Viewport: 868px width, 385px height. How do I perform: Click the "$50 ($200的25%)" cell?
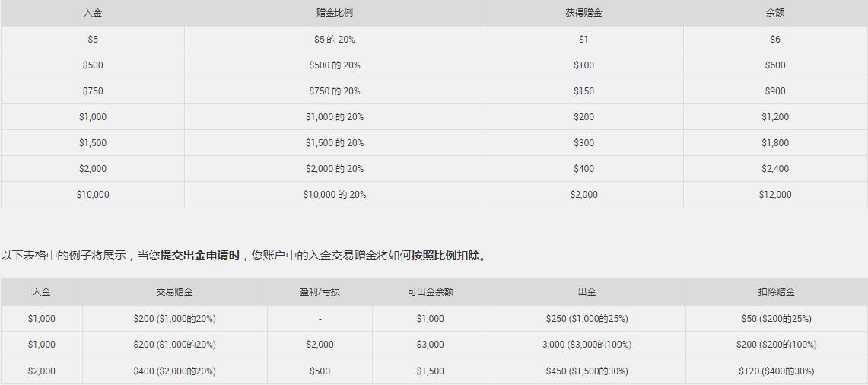point(776,319)
